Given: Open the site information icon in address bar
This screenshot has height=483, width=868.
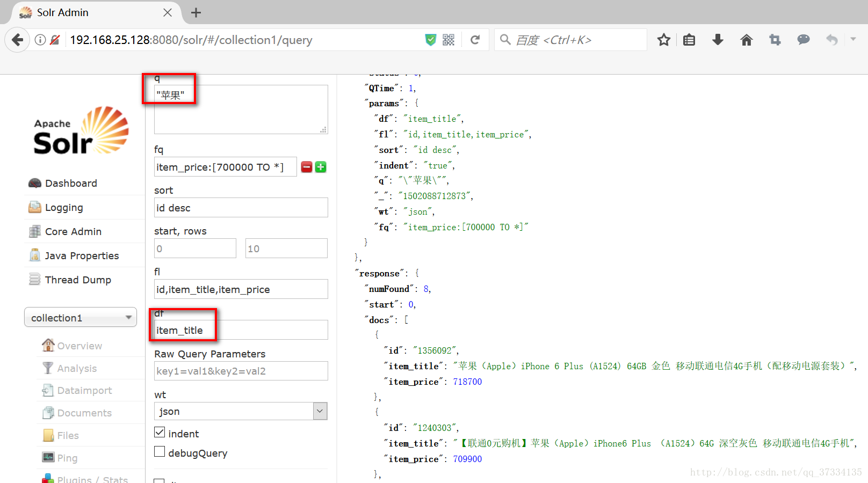Looking at the screenshot, I should 40,40.
